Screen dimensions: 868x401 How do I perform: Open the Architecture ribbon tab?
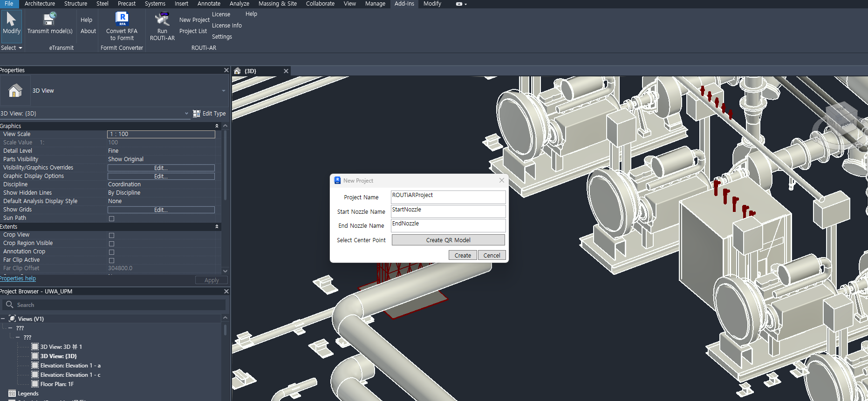pos(40,4)
